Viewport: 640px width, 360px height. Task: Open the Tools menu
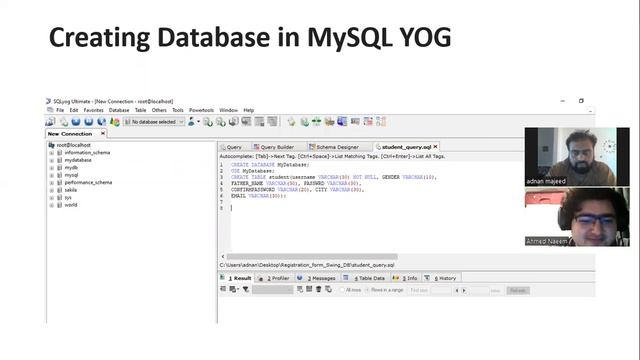[x=178, y=110]
